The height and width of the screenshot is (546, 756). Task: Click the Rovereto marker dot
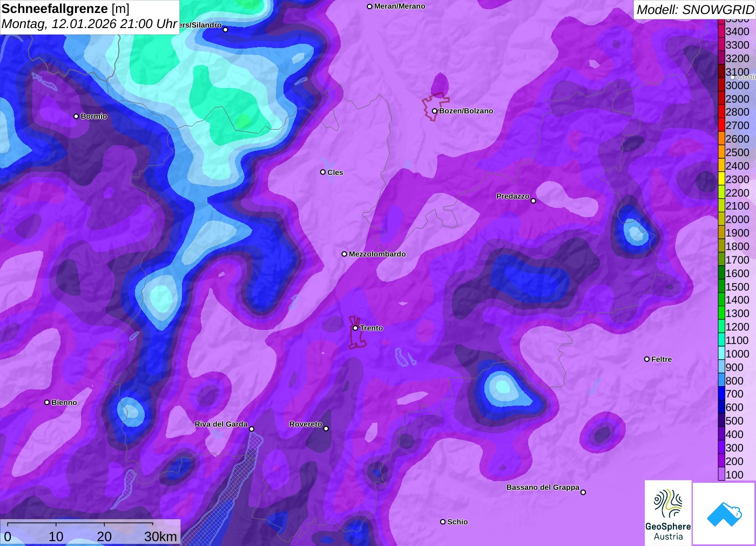coord(326,429)
